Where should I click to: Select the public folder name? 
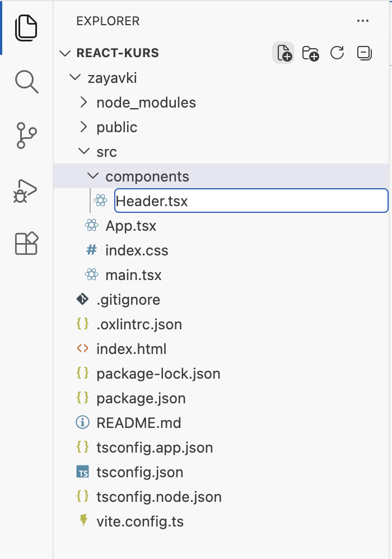[117, 127]
